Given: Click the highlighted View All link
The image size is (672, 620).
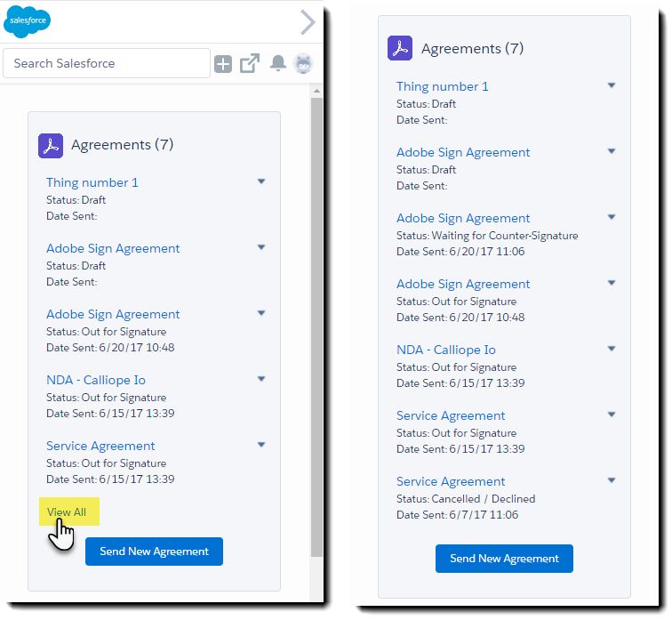Looking at the screenshot, I should pos(67,512).
